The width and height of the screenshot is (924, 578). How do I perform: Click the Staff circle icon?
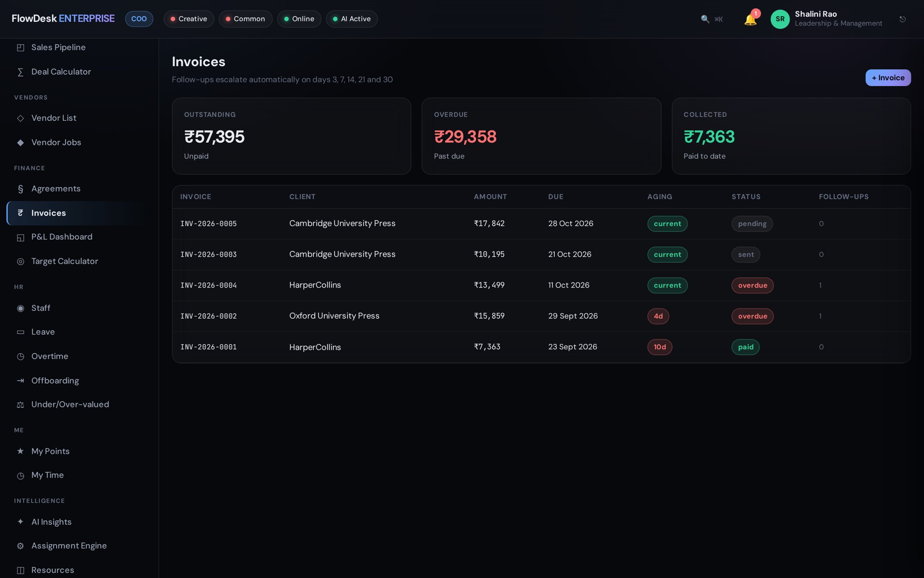(x=20, y=308)
